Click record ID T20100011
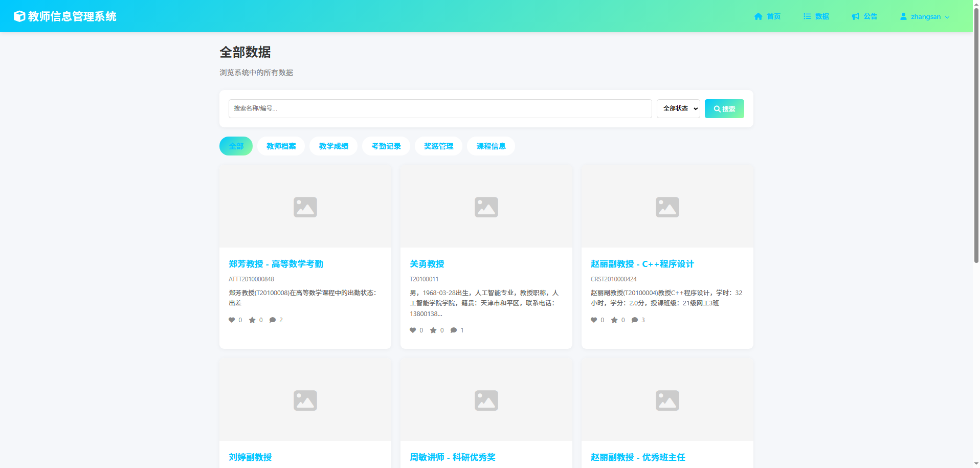Screen dimensions: 980x468 pos(424,279)
